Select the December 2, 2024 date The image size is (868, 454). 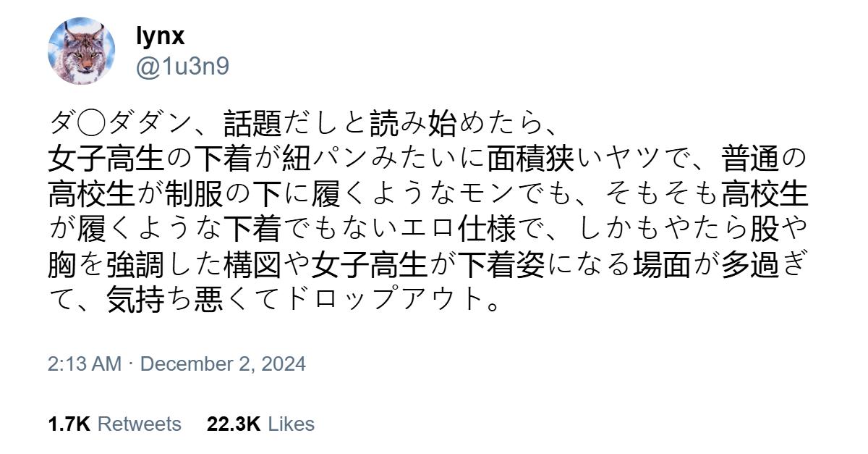223,363
